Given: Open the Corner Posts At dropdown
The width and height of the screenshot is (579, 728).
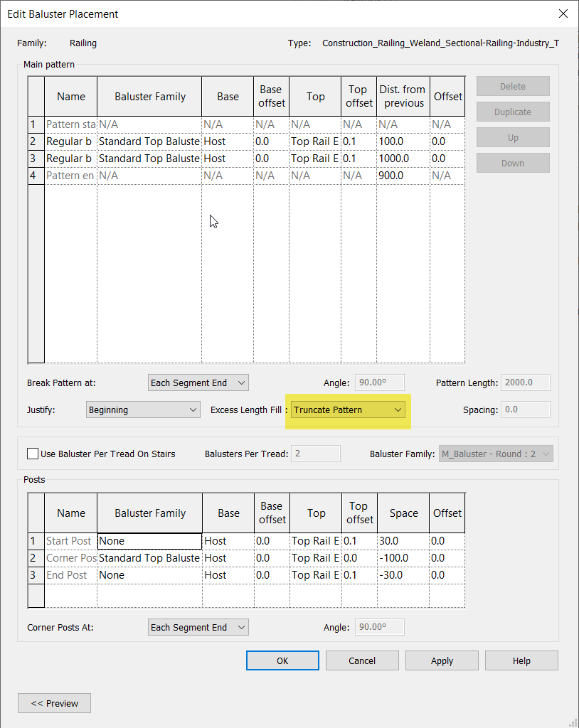Looking at the screenshot, I should [x=198, y=627].
